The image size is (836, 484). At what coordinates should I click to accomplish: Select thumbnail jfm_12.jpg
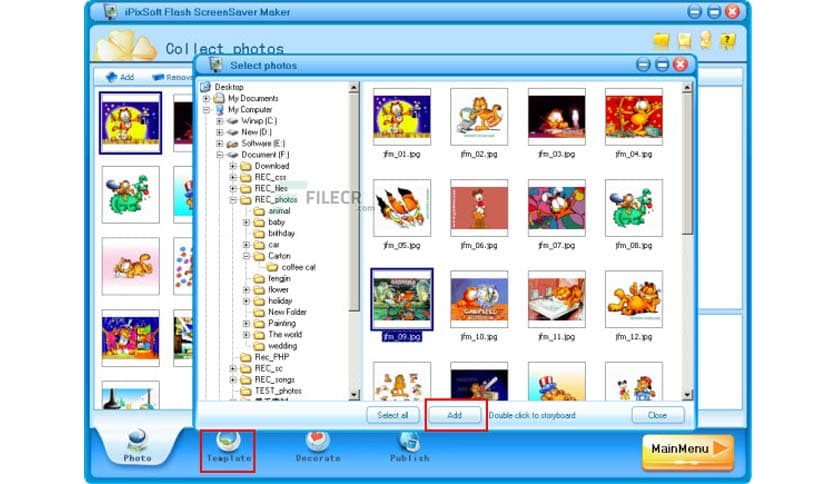point(634,299)
